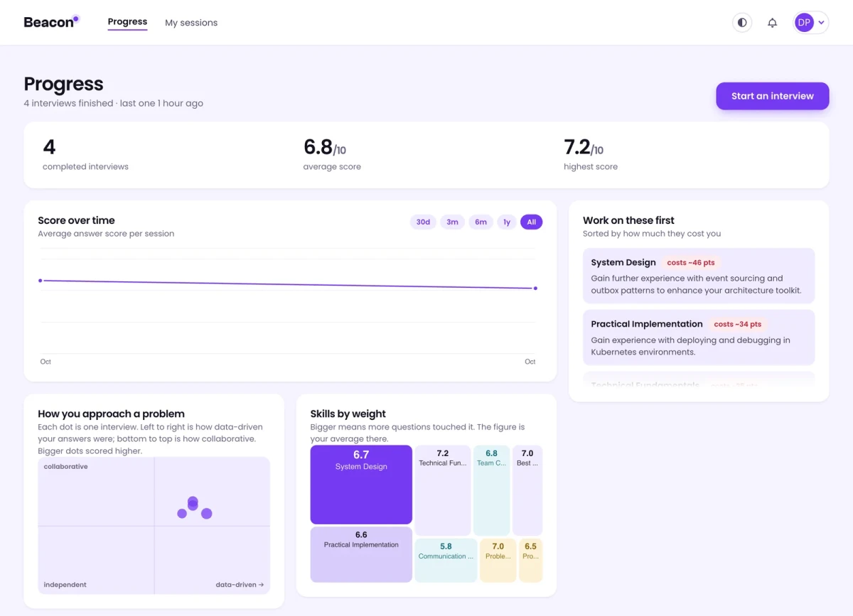Select the System Design 6.7 treemap tile
The height and width of the screenshot is (616, 853).
point(361,485)
